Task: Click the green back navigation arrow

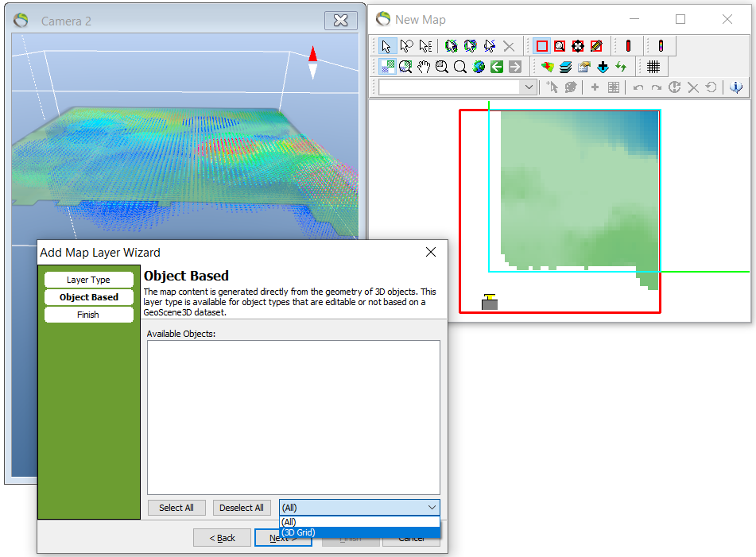Action: 498,67
